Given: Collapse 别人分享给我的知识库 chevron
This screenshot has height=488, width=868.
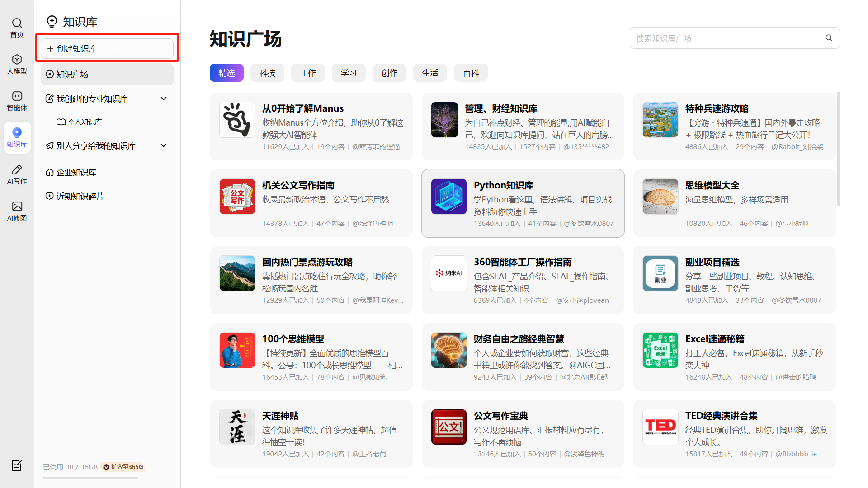Looking at the screenshot, I should pyautogui.click(x=164, y=145).
